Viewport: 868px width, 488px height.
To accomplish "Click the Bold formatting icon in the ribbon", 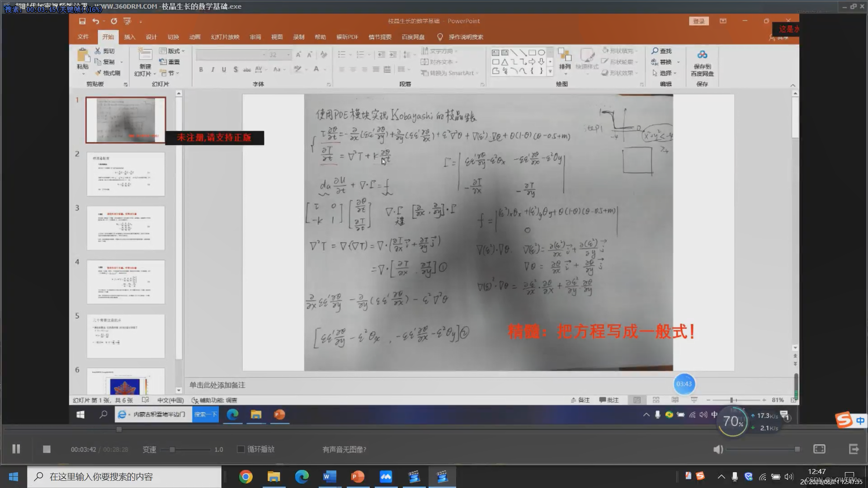I will pyautogui.click(x=201, y=70).
